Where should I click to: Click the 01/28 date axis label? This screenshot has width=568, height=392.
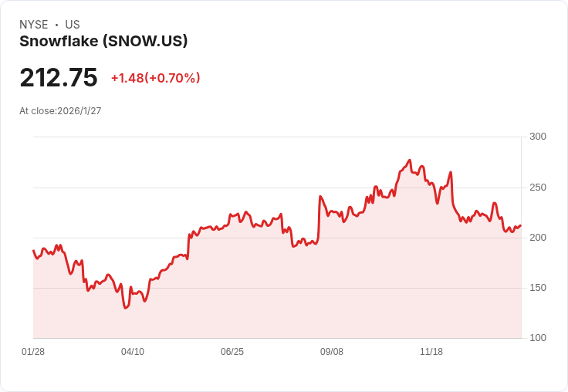[x=33, y=352]
